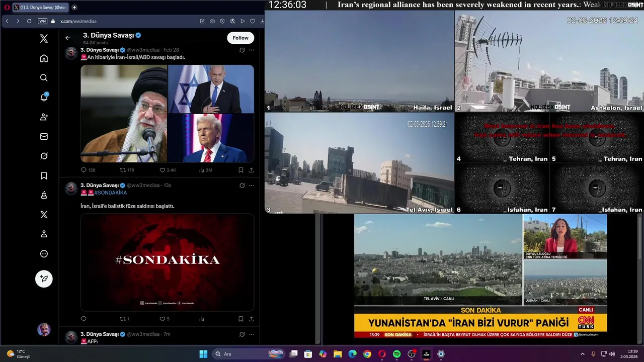Go to Home in X sidebar

tap(44, 58)
